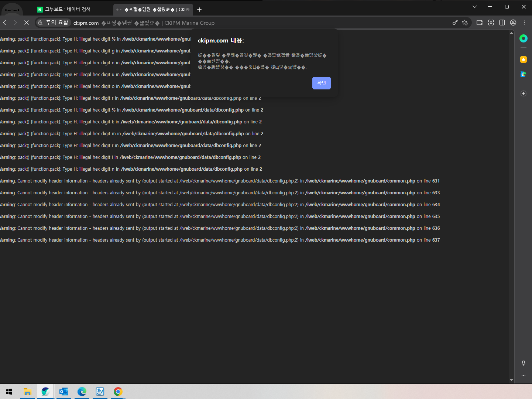Open a new tab with plus button
Viewport: 532px width, 399px height.
click(x=199, y=10)
